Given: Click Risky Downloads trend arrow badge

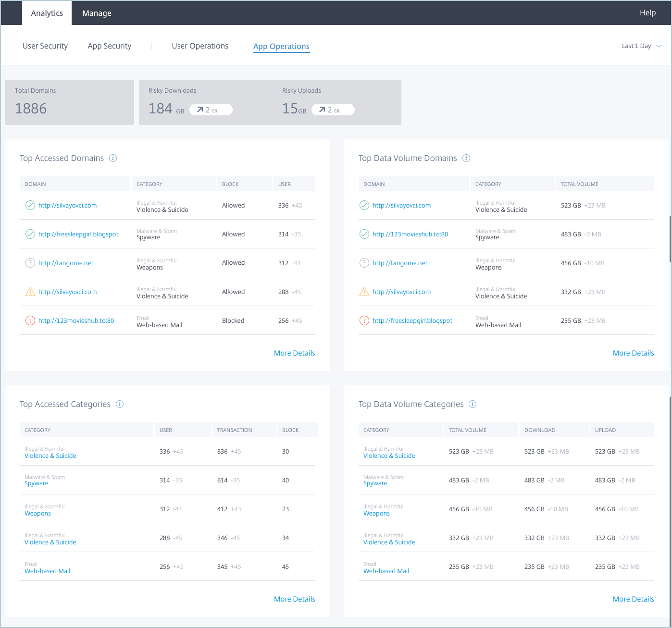Looking at the screenshot, I should tap(211, 110).
